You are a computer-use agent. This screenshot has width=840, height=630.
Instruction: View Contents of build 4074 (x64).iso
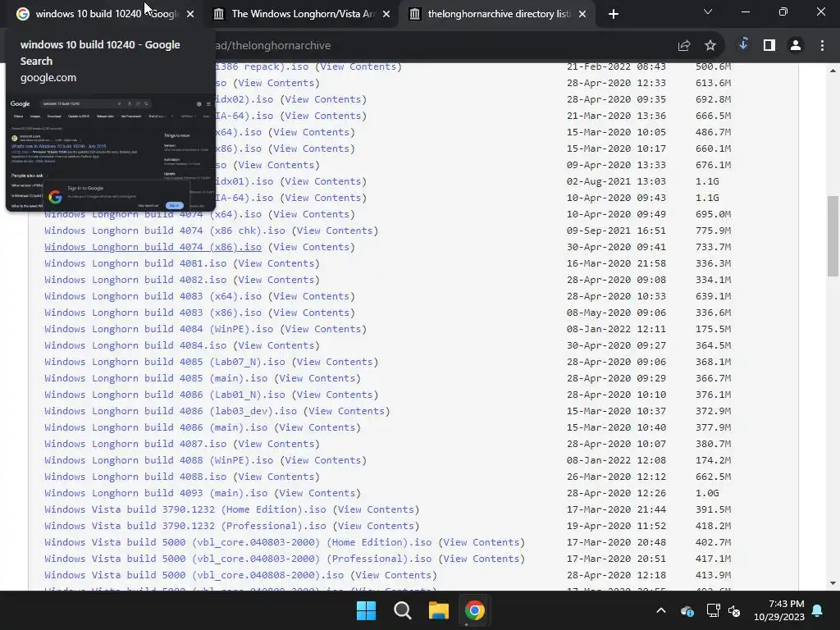tap(311, 214)
